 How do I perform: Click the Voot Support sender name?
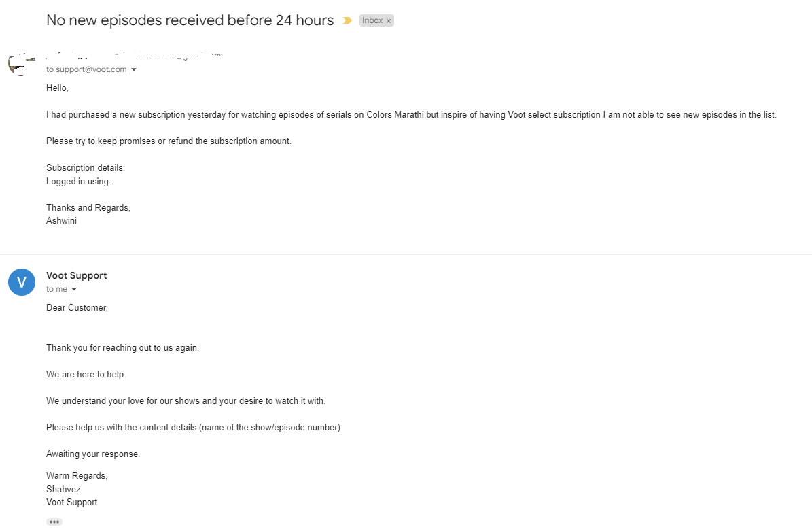coord(76,275)
